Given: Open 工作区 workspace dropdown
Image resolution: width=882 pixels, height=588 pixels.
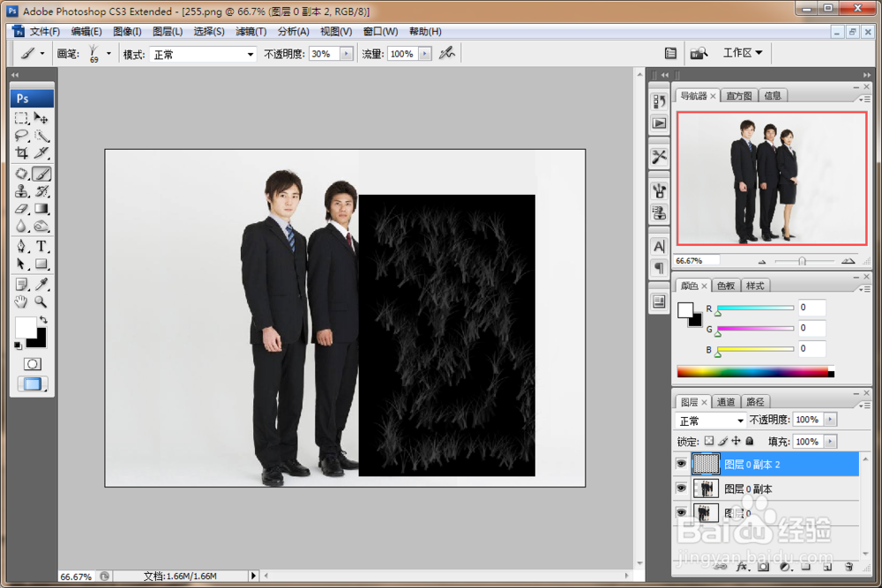Looking at the screenshot, I should 743,53.
